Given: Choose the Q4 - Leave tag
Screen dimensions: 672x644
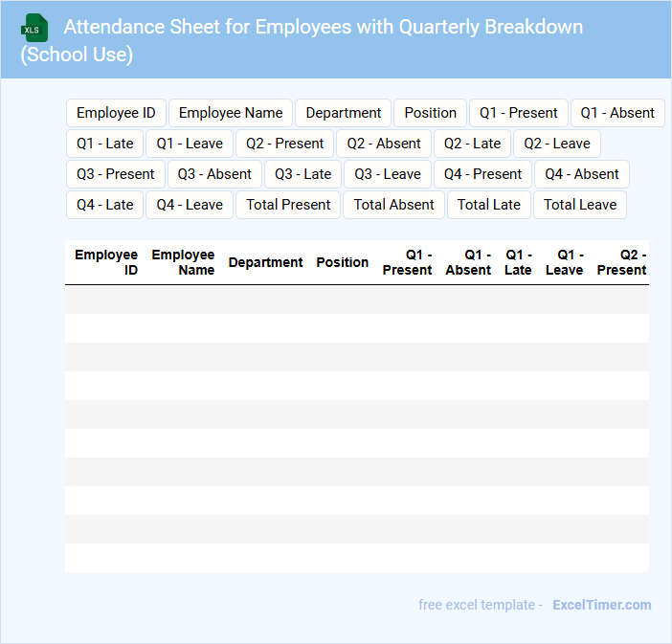Looking at the screenshot, I should point(190,205).
